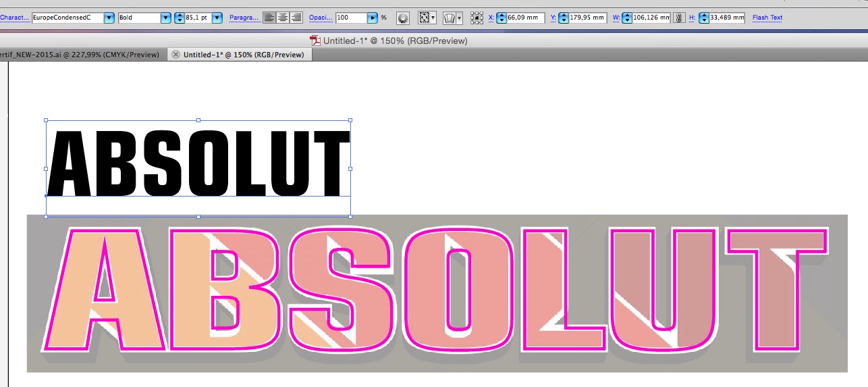Open the Opacity panel link
The width and height of the screenshot is (868, 387).
coord(321,18)
